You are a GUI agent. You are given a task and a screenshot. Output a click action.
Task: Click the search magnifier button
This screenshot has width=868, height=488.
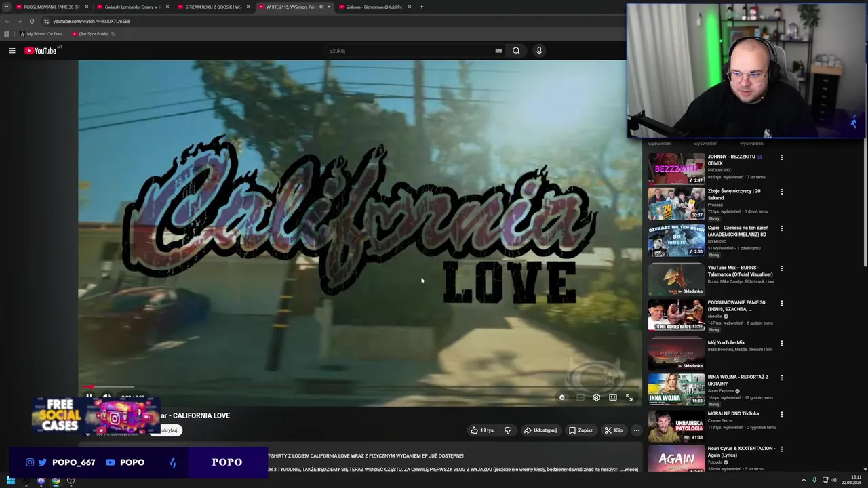516,51
